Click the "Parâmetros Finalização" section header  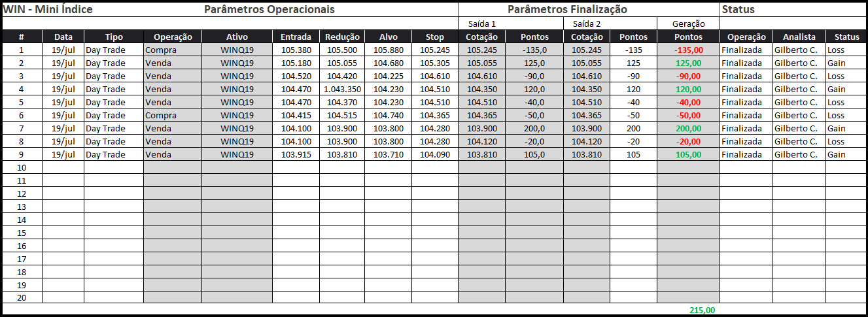[x=567, y=10]
